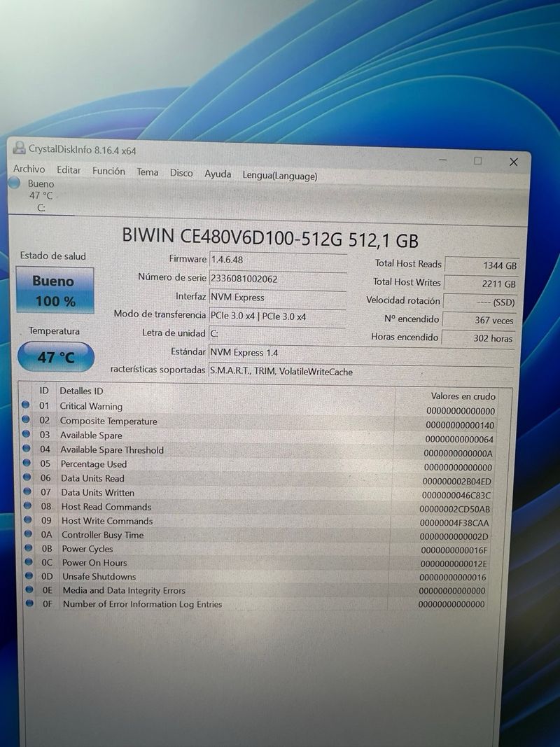560x747 pixels.
Task: Click the Firmware field 1.4.6.48
Action: (x=278, y=260)
